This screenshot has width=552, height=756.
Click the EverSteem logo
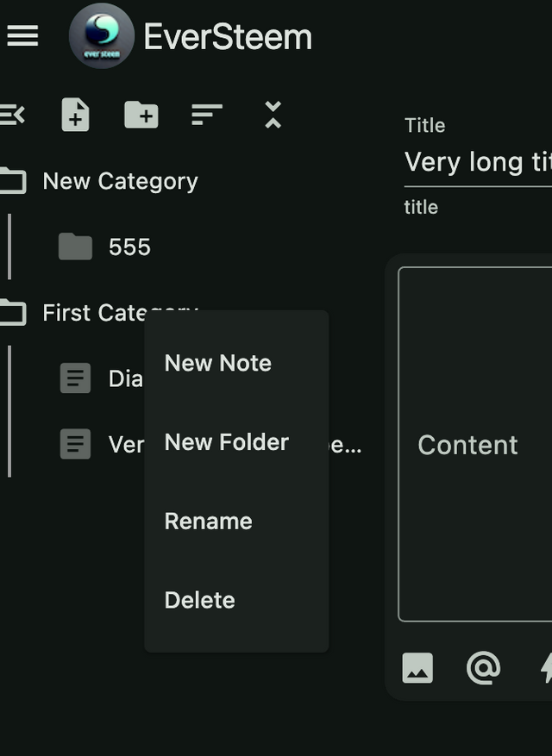pos(101,35)
